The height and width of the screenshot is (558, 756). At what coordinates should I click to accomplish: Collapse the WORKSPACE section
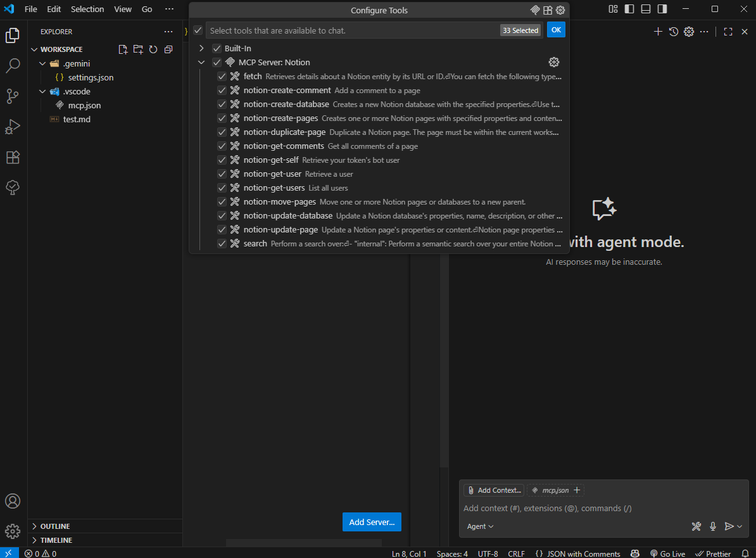34,49
